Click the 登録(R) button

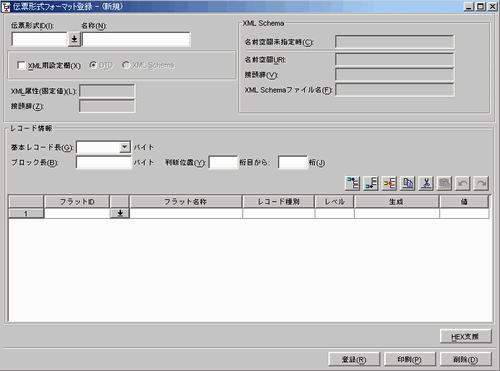point(354,359)
